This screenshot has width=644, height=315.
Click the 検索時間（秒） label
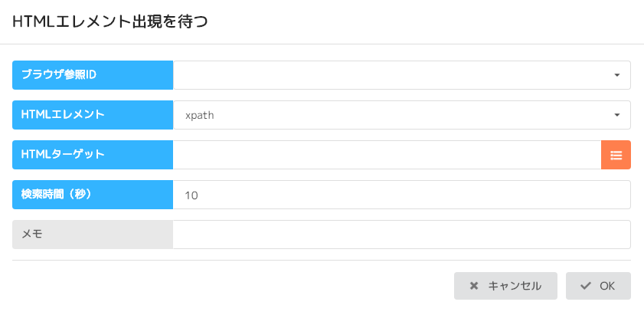pos(93,195)
